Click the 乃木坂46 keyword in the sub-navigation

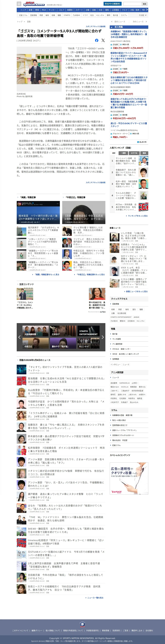click(76, 15)
